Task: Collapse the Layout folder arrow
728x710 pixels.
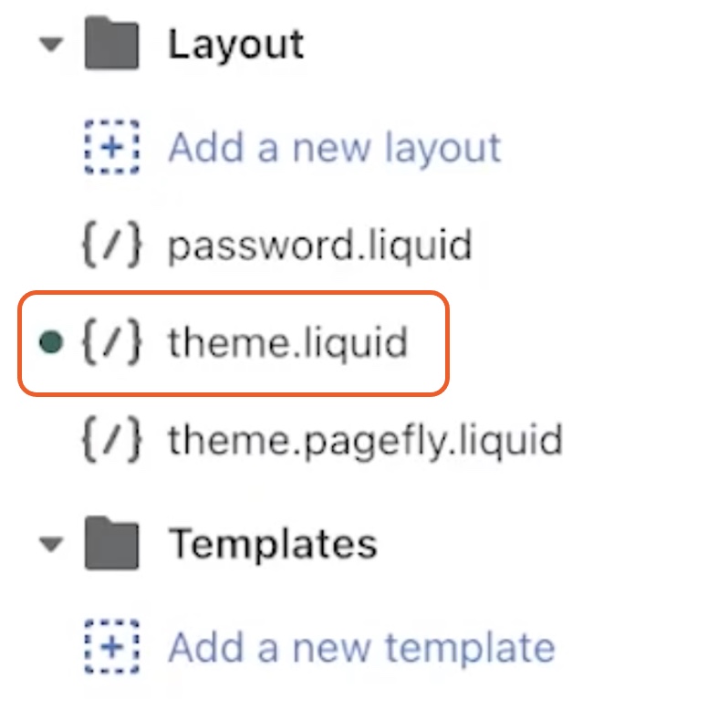Action: pos(51,45)
